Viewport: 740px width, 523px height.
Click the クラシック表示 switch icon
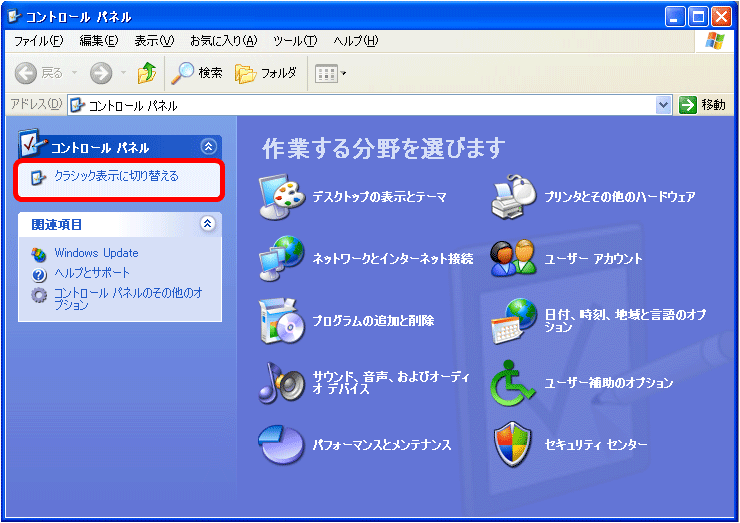[x=38, y=177]
